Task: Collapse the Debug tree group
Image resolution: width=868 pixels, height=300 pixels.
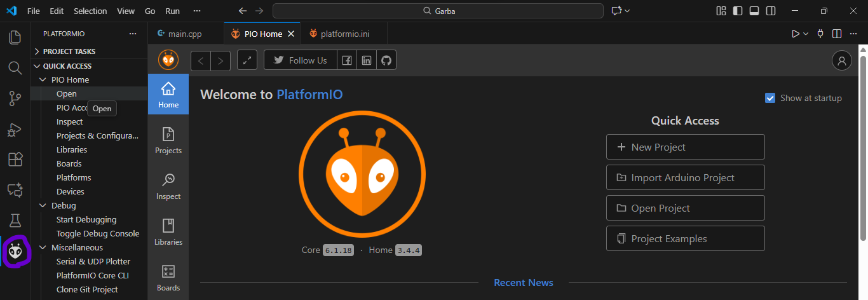Action: (x=43, y=205)
